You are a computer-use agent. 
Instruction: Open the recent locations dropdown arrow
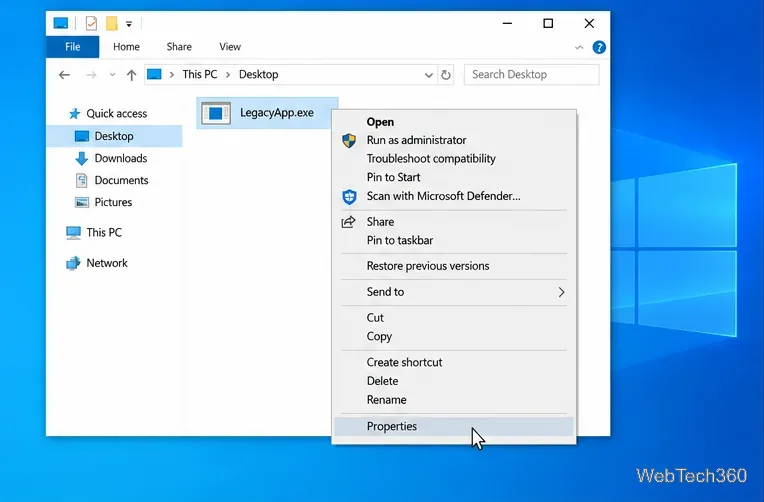pos(113,75)
